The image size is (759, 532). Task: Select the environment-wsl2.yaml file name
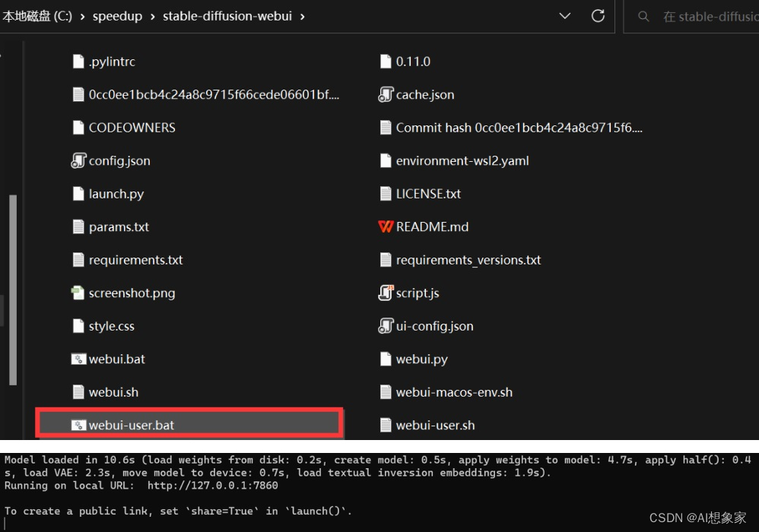point(462,160)
